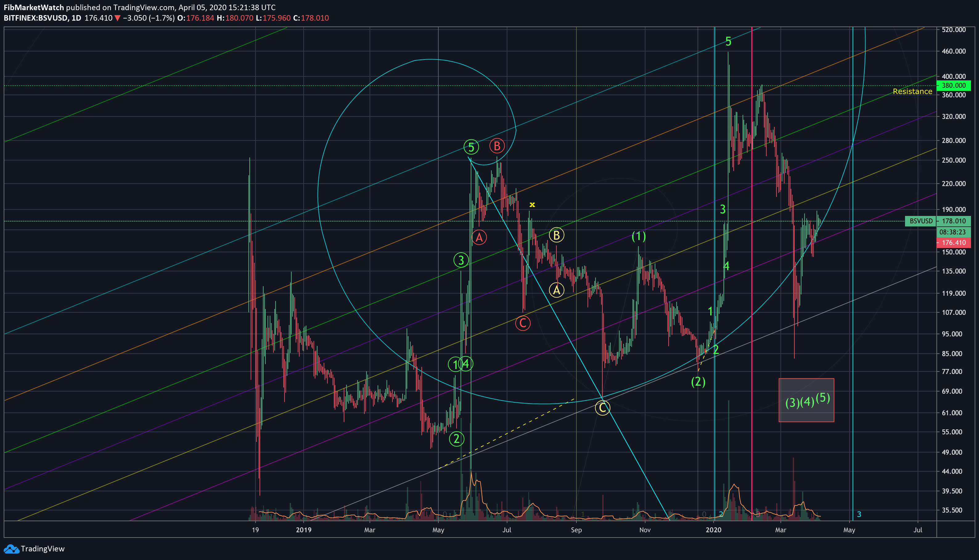Click the cyan 3 label at chart bottom
979x560 pixels.
(x=859, y=514)
